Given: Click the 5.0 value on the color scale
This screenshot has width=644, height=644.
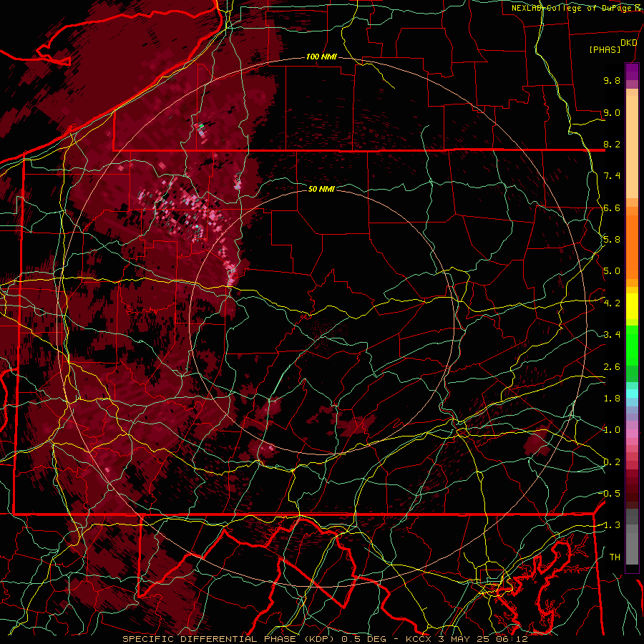Looking at the screenshot, I should (612, 271).
